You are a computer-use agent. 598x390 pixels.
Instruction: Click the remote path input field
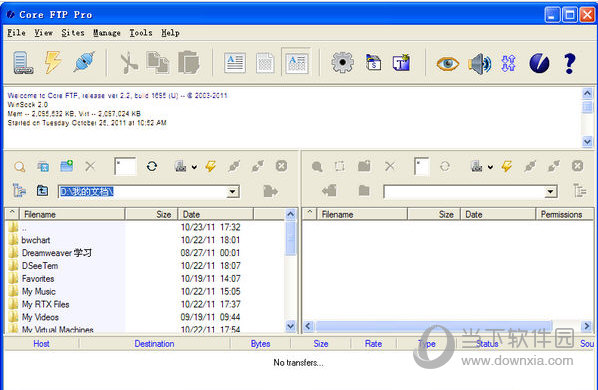[470, 192]
